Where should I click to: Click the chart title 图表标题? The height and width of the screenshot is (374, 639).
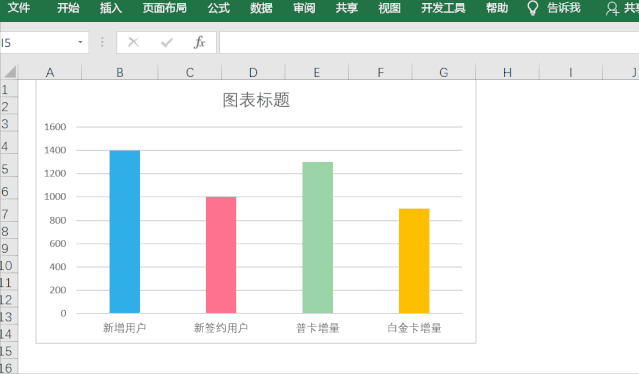pos(256,100)
